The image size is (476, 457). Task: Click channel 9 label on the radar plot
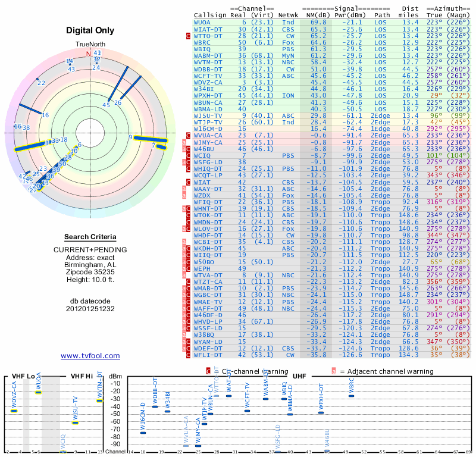pyautogui.click(x=130, y=137)
